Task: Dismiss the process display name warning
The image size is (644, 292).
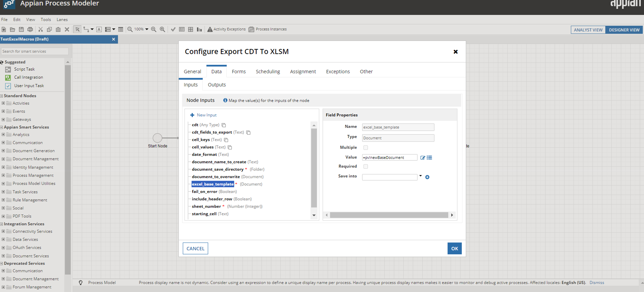Action: 597,282
